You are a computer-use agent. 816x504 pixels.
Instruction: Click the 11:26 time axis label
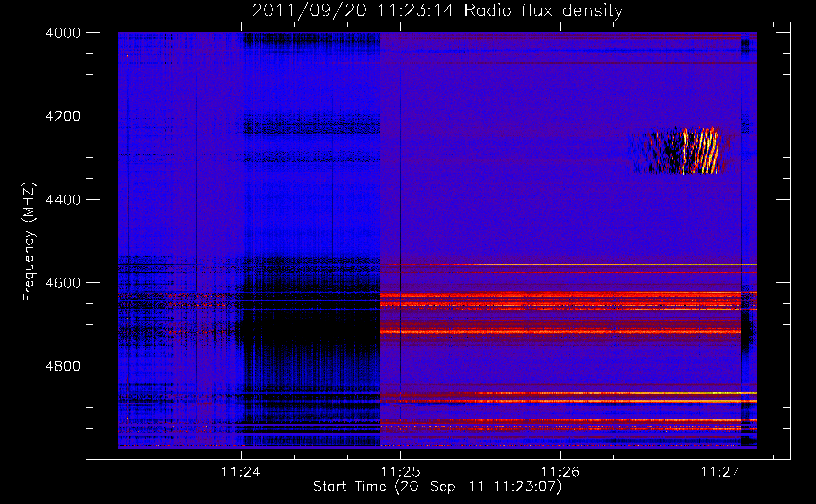click(560, 472)
